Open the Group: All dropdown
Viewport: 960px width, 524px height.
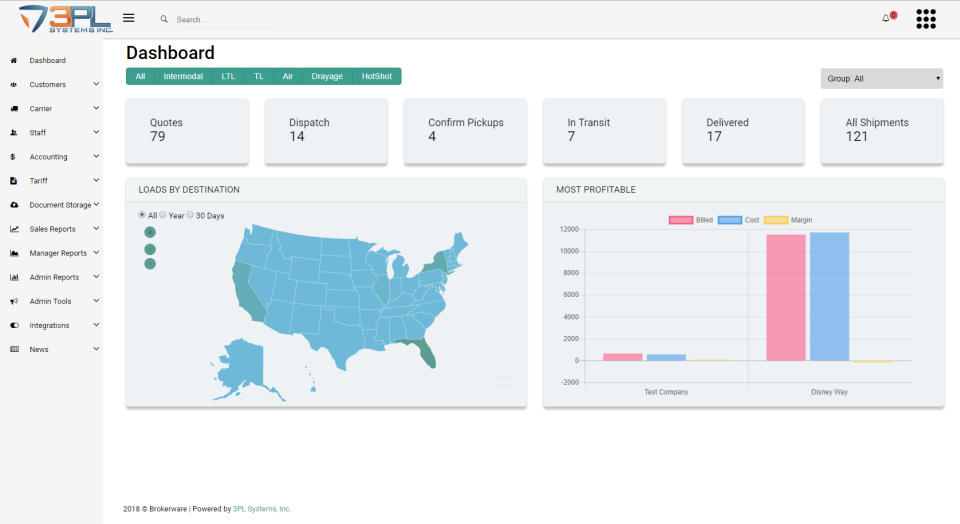pos(881,78)
